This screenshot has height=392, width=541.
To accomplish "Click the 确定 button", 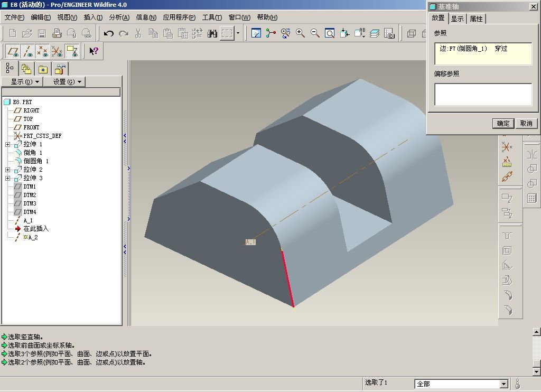I will (503, 123).
